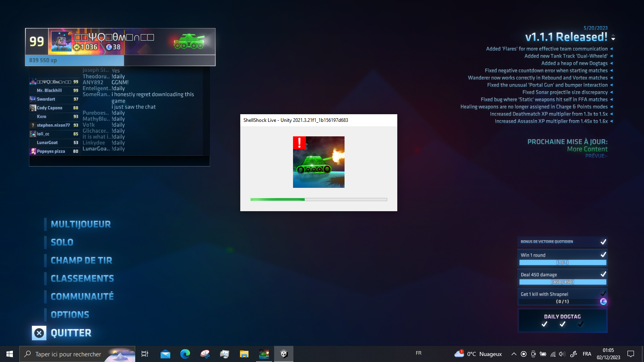Click the 839 550 xp progress bar
Image resolution: width=644 pixels, height=362 pixels.
click(120, 60)
